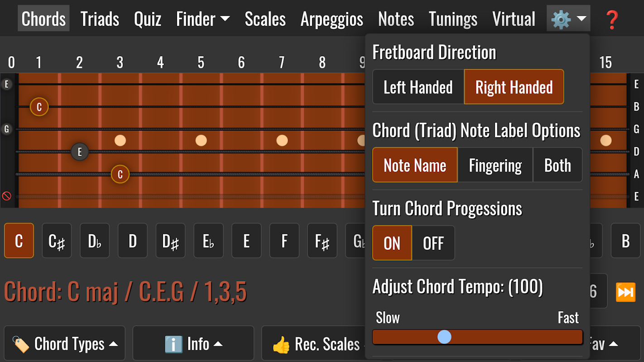Open the Arpeggios tab
The width and height of the screenshot is (644, 362).
[x=332, y=19]
